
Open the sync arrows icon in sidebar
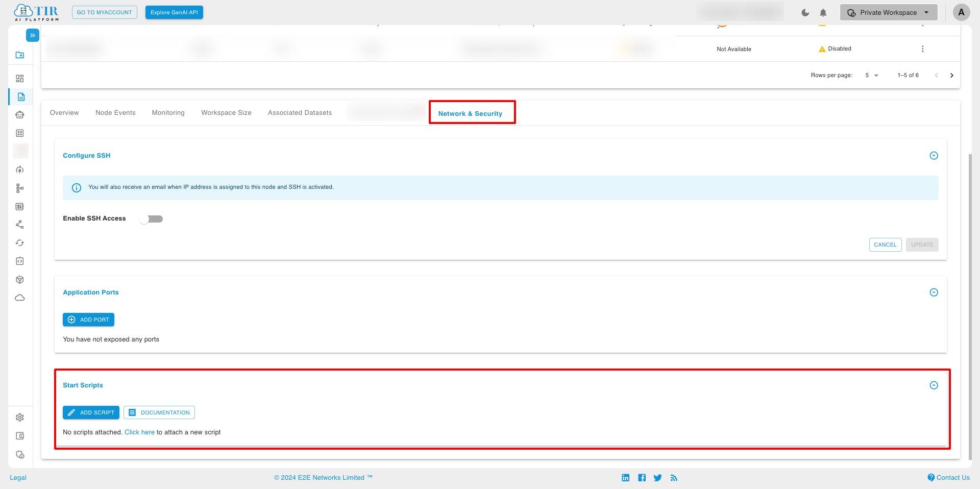[20, 243]
